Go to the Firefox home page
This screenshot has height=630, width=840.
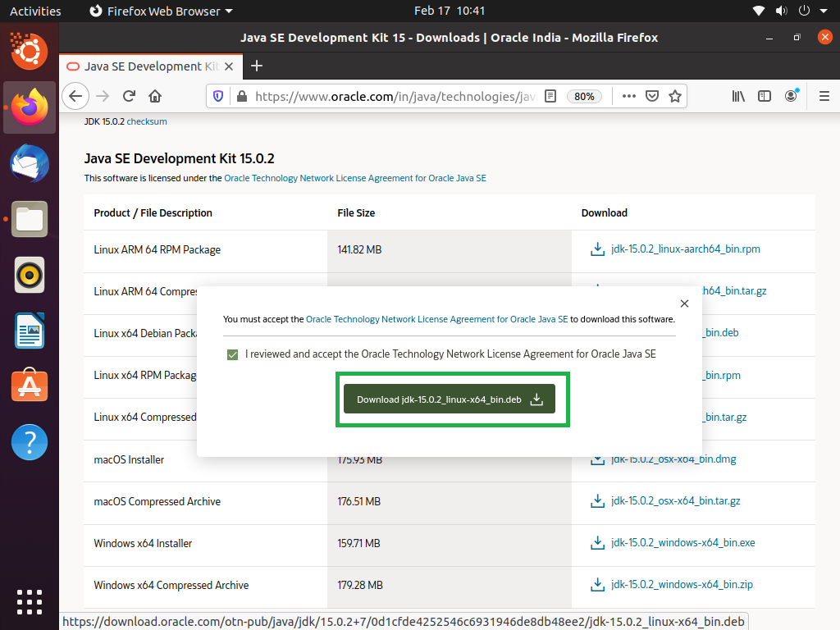[155, 97]
